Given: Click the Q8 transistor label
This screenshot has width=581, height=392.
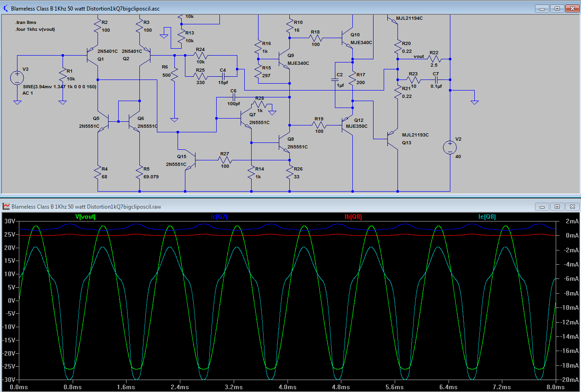Looking at the screenshot, I should click(290, 139).
